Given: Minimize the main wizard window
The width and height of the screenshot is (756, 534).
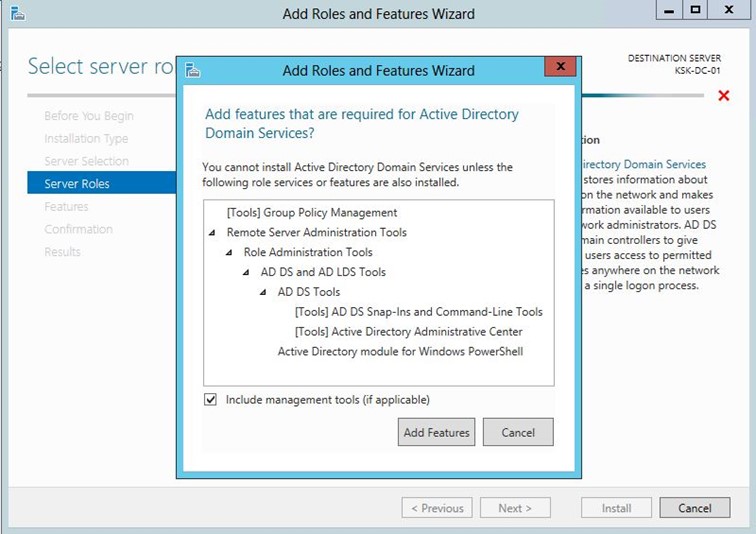Looking at the screenshot, I should click(x=669, y=10).
